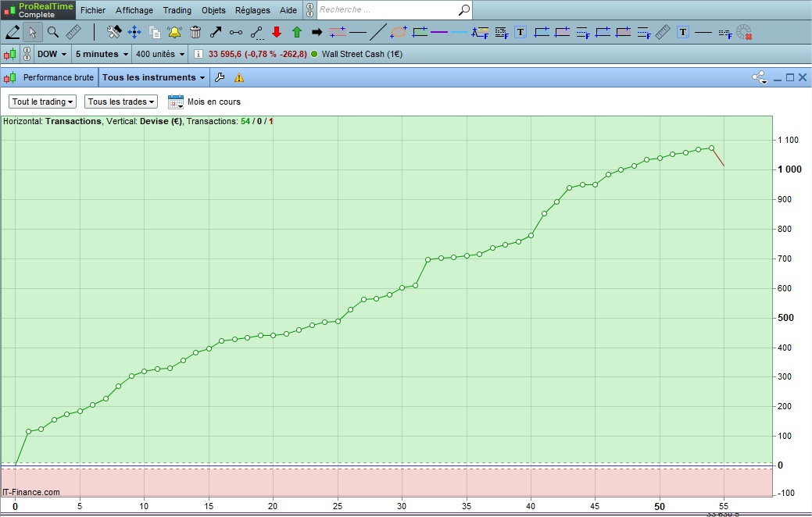Screen dimensions: 812x517
Task: Open the Trading menu
Action: click(x=177, y=10)
